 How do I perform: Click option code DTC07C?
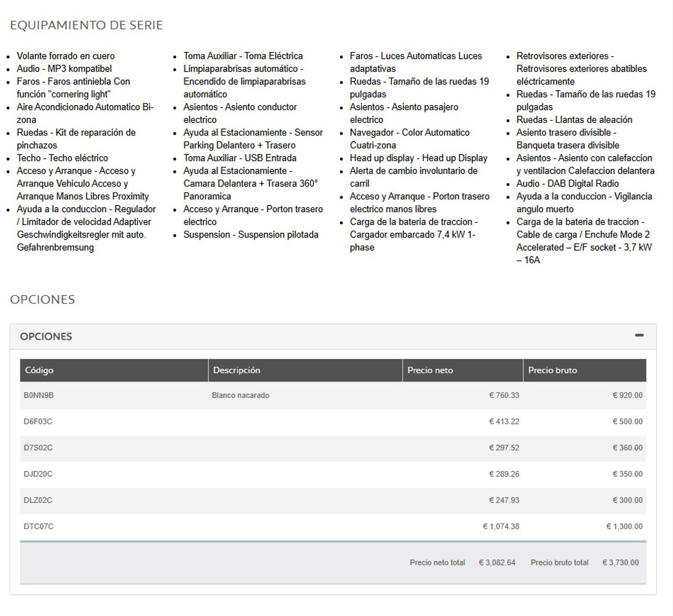(38, 526)
